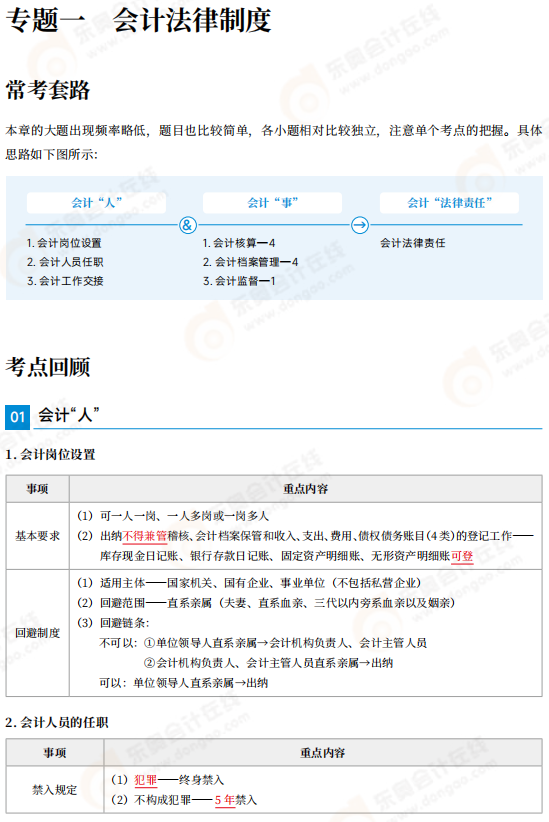Click red underlined text 不得兼管
Viewport: 549px width, 822px height.
pos(145,536)
